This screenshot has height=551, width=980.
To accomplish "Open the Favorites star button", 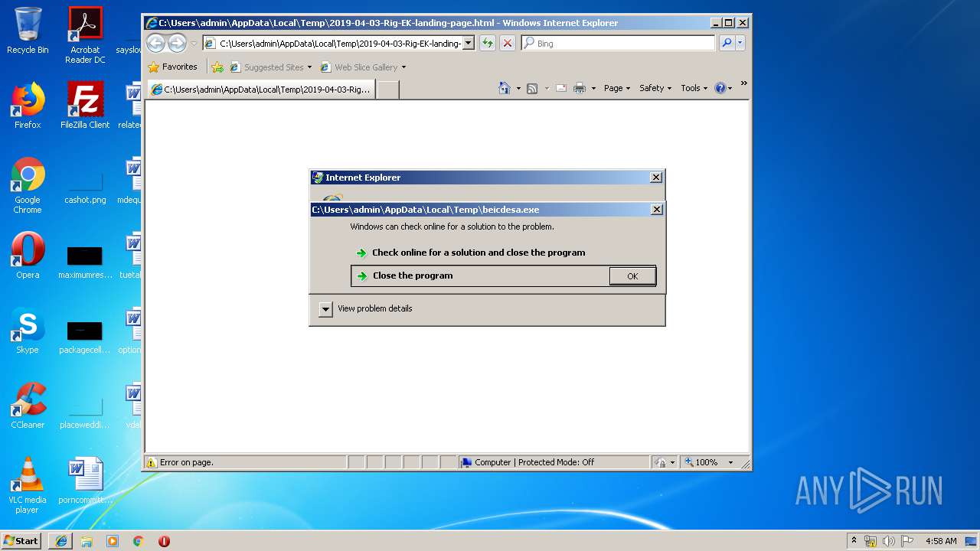I will [x=173, y=67].
